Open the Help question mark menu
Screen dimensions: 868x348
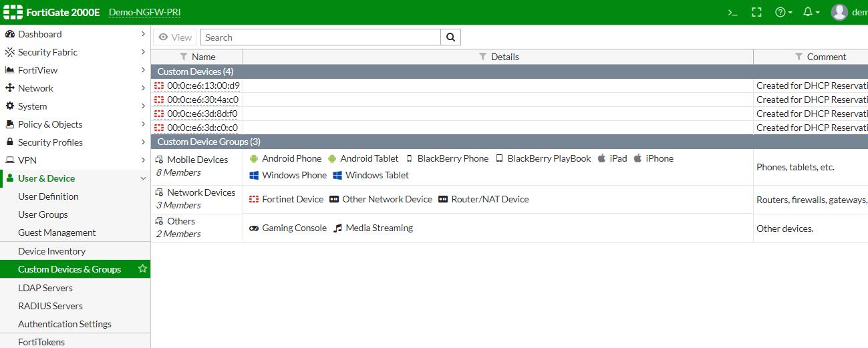(783, 12)
